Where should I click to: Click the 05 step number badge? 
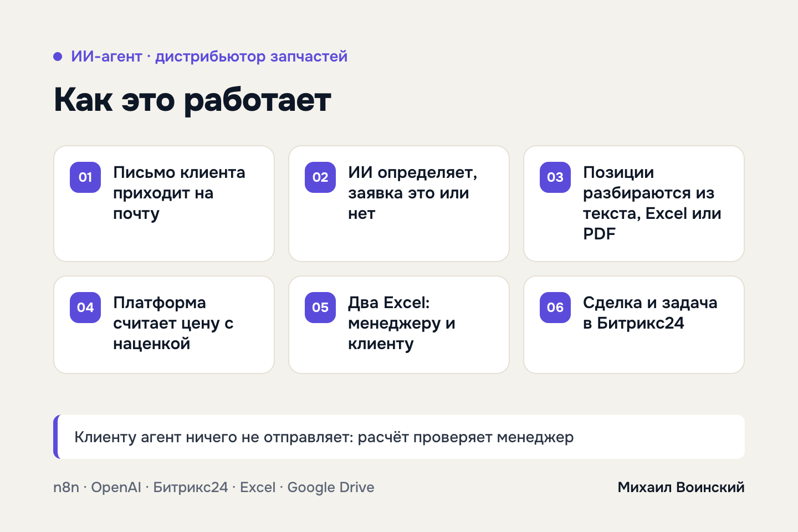click(320, 308)
